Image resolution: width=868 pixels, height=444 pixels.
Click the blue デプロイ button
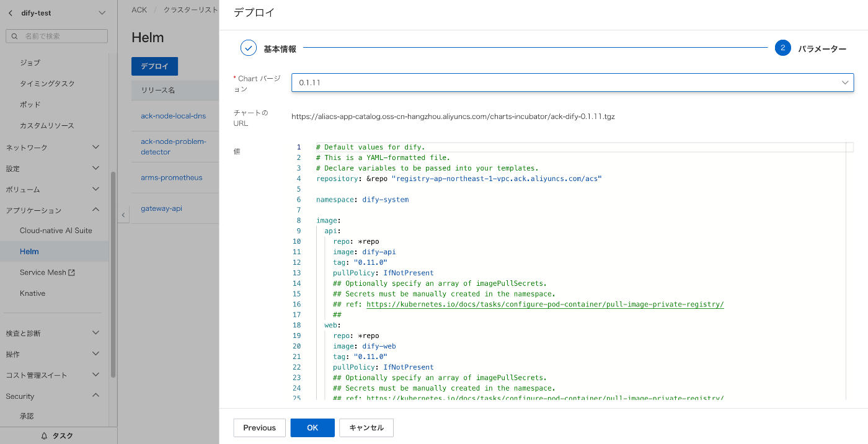point(154,66)
